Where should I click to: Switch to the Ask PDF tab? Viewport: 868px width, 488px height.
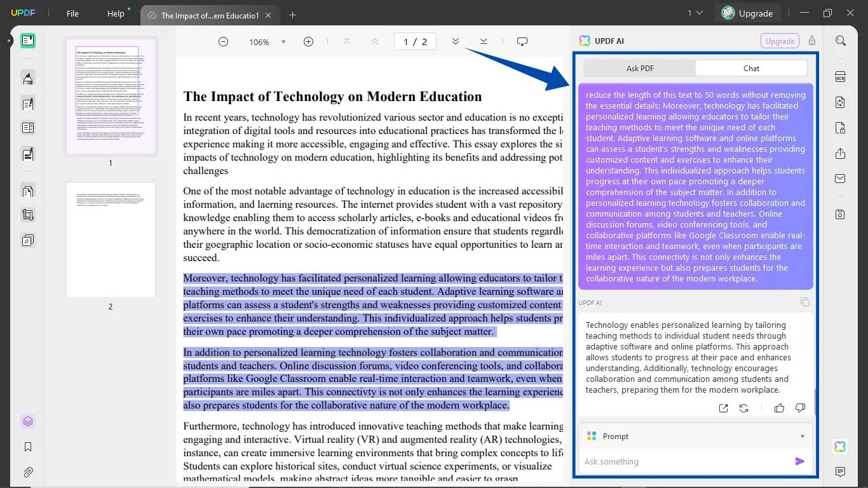click(x=639, y=68)
